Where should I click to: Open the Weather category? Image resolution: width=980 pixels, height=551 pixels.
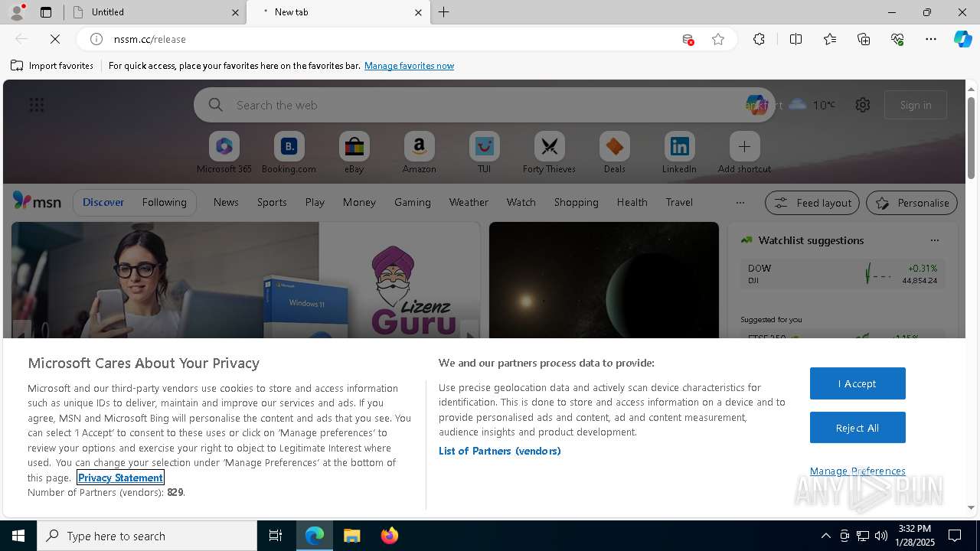pos(469,202)
